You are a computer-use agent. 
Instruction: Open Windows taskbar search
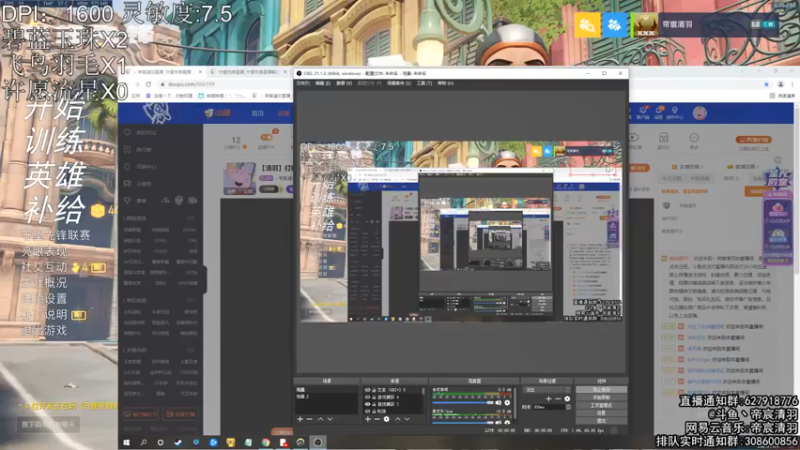pyautogui.click(x=143, y=442)
